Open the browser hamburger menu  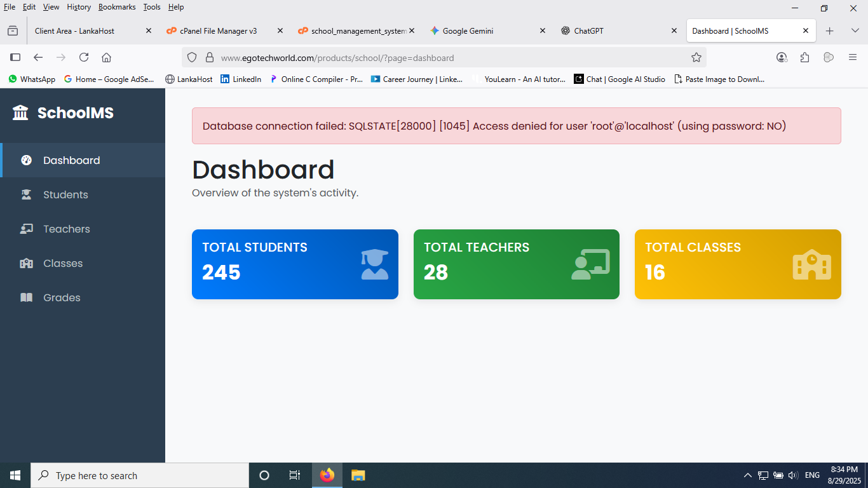853,57
